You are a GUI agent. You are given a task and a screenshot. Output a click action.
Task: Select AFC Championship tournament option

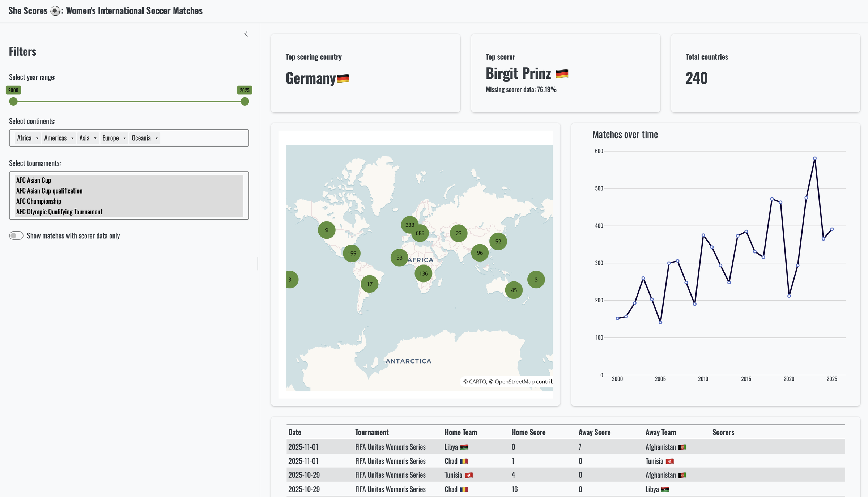(x=39, y=201)
